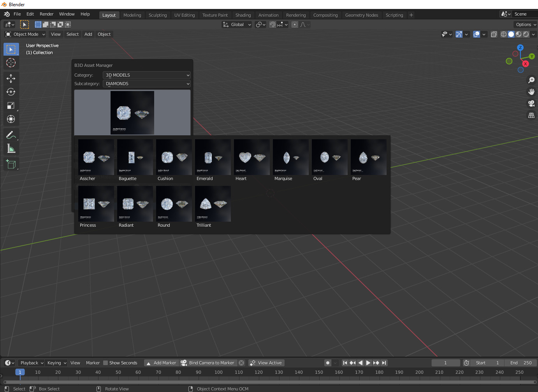The height and width of the screenshot is (392, 538).
Task: Open the Object Mode dropdown
Action: (x=25, y=34)
